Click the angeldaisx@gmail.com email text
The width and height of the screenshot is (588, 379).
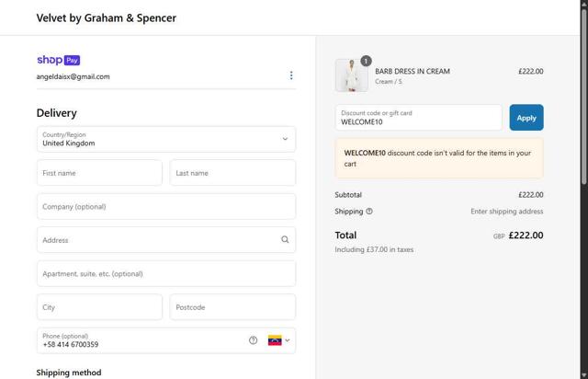click(x=73, y=76)
